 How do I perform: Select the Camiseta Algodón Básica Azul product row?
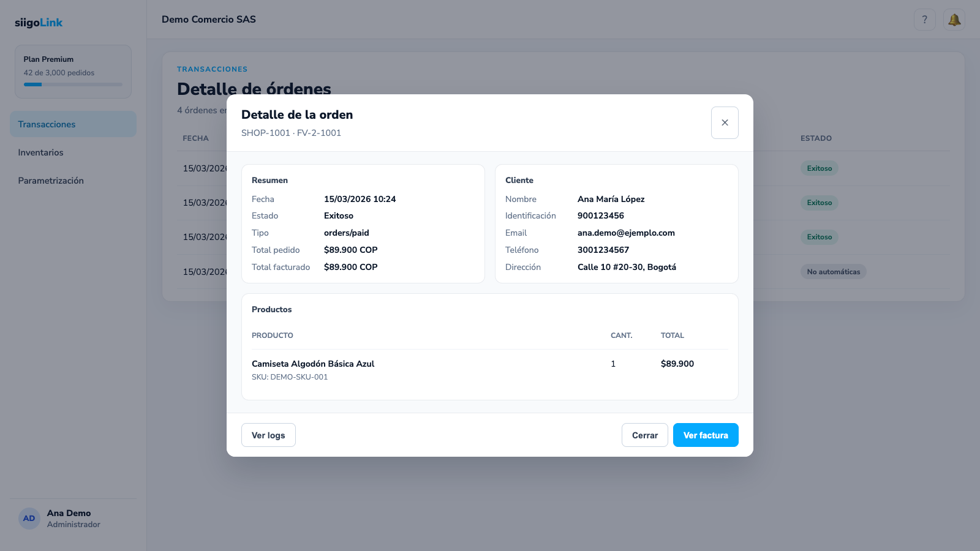pyautogui.click(x=489, y=370)
